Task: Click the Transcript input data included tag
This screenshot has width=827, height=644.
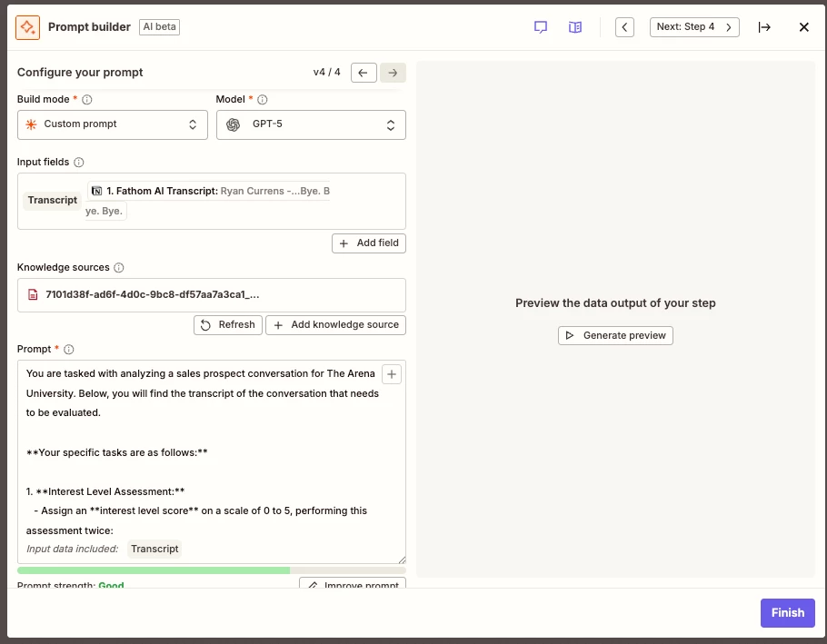Action: point(154,550)
